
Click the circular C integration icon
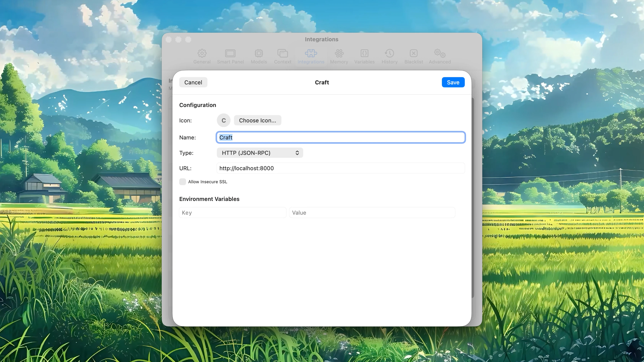(223, 120)
